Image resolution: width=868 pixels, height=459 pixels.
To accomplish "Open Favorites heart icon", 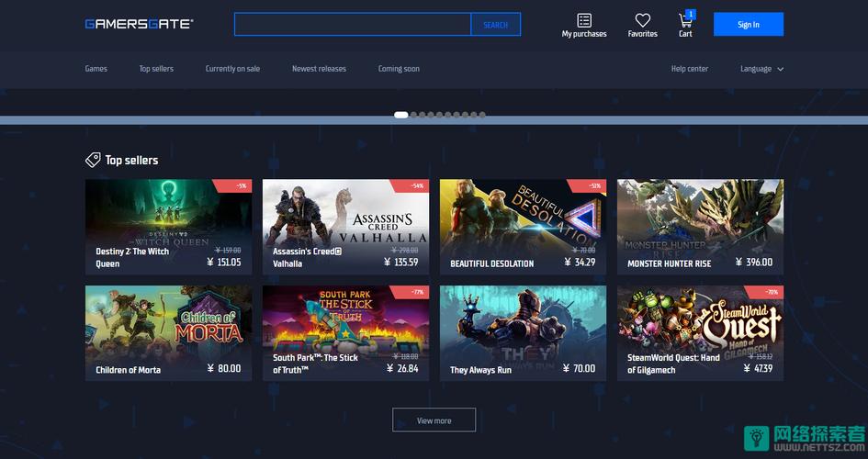I will pos(643,20).
